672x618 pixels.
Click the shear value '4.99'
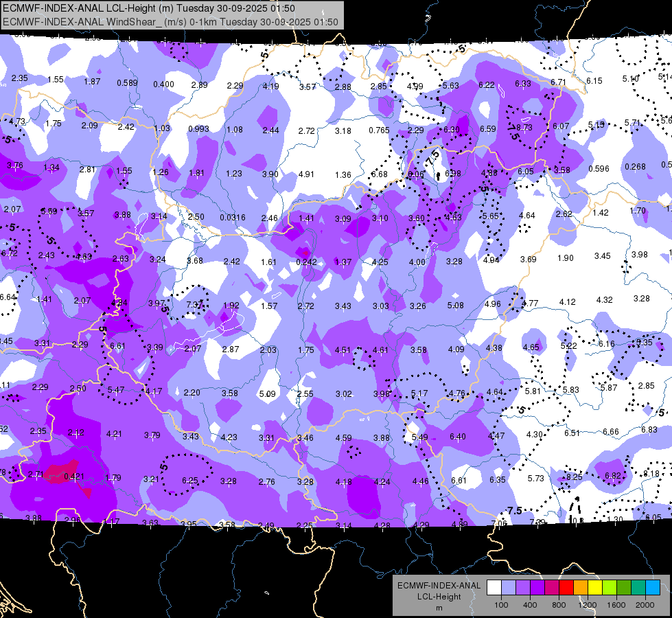click(415, 87)
